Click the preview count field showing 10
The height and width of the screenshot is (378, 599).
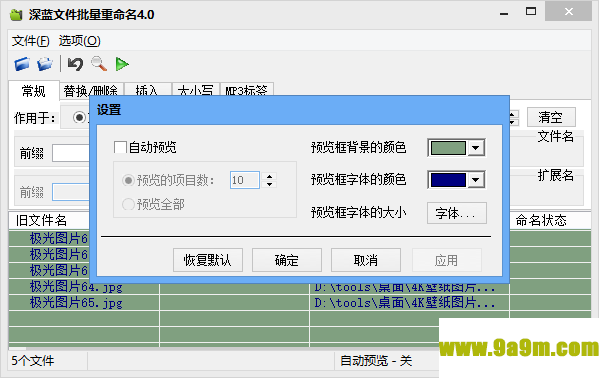coord(245,180)
